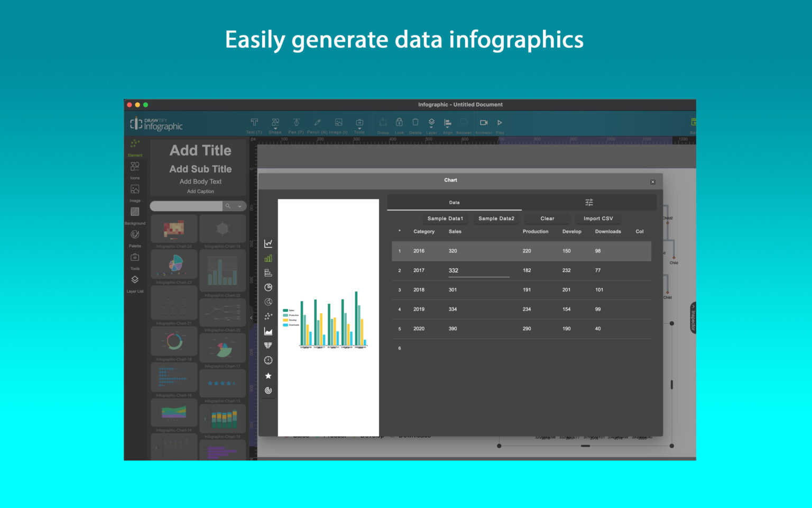The height and width of the screenshot is (508, 812).
Task: Click Import CSV button
Action: (x=597, y=219)
